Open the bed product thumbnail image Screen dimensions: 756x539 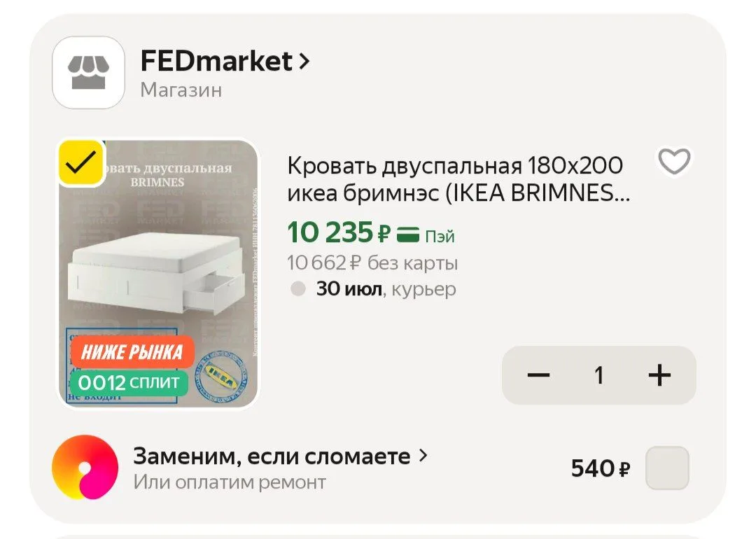click(x=158, y=274)
